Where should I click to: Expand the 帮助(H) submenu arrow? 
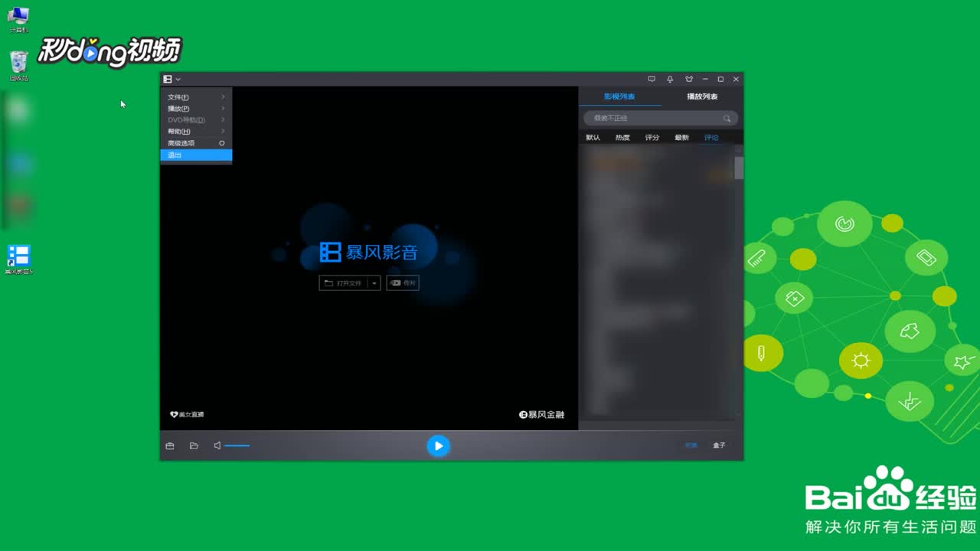pyautogui.click(x=223, y=132)
